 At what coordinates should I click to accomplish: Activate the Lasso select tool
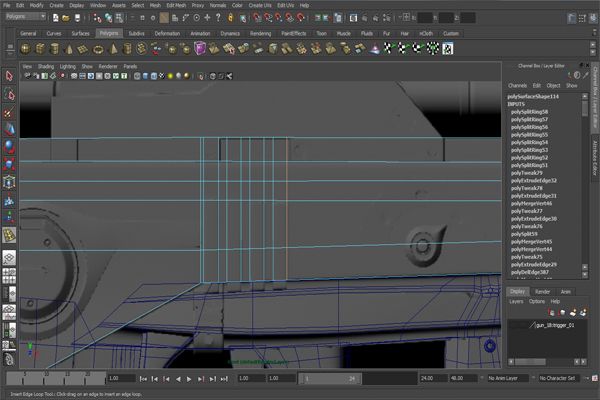tap(9, 94)
